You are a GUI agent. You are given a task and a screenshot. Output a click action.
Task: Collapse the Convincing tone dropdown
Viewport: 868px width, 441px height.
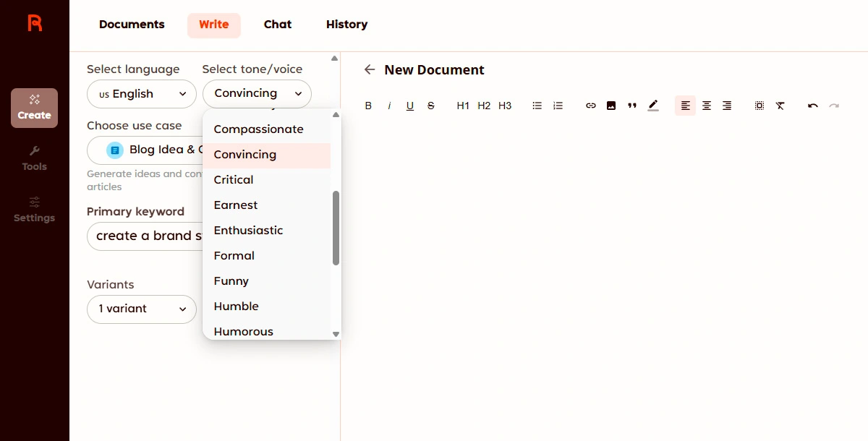pyautogui.click(x=257, y=94)
